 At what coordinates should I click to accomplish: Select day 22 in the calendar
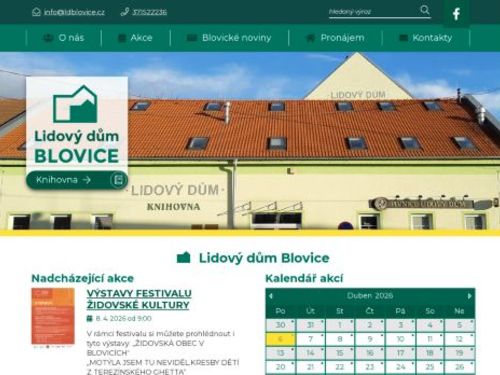point(340,367)
